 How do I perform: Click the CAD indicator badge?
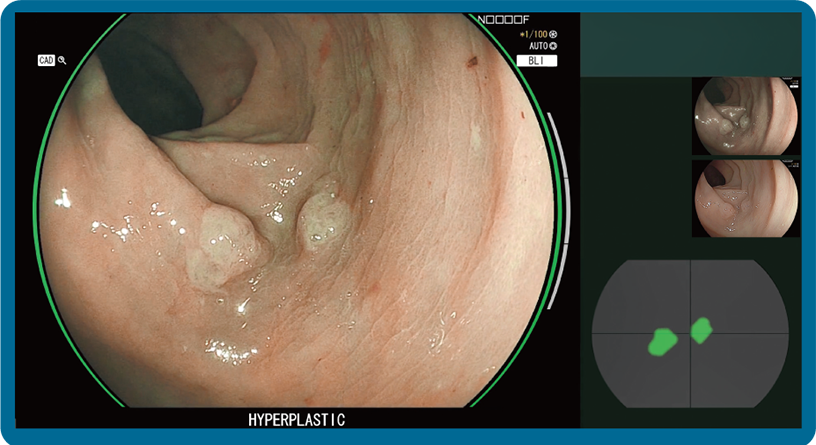[x=45, y=60]
